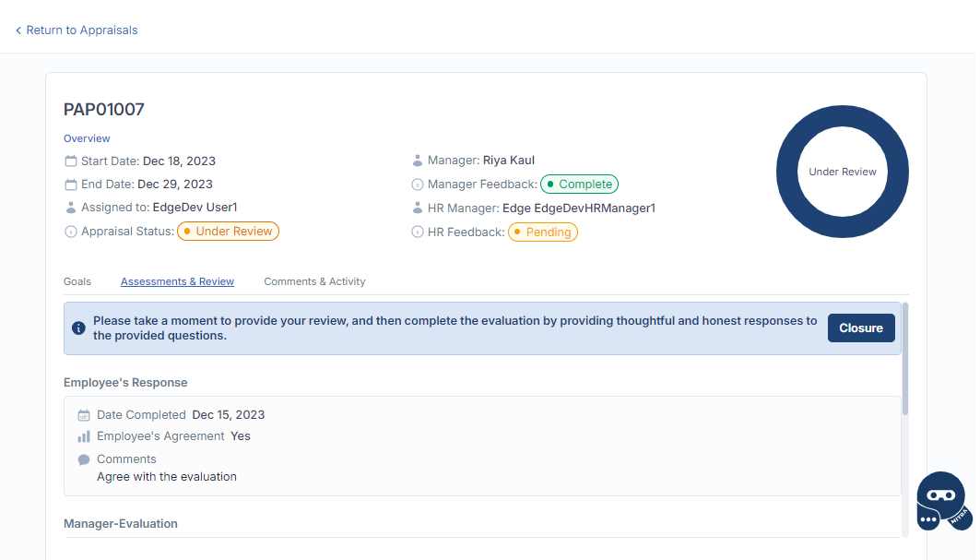Go back via Return to Appraisals link
The image size is (980, 560).
click(77, 30)
